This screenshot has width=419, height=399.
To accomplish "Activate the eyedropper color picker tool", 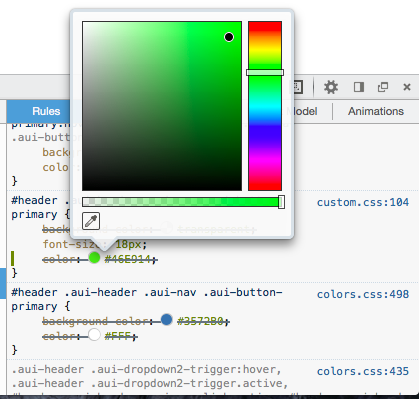I will [91, 221].
